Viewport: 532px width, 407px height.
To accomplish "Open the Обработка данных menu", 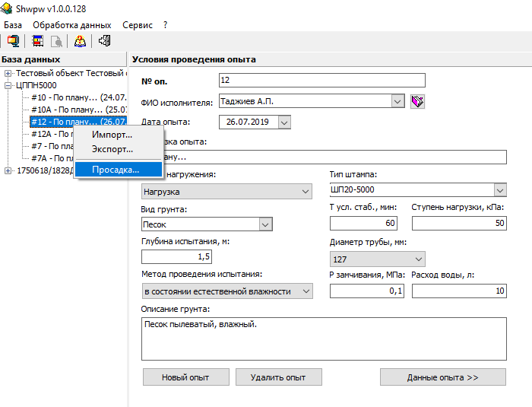I will point(71,25).
